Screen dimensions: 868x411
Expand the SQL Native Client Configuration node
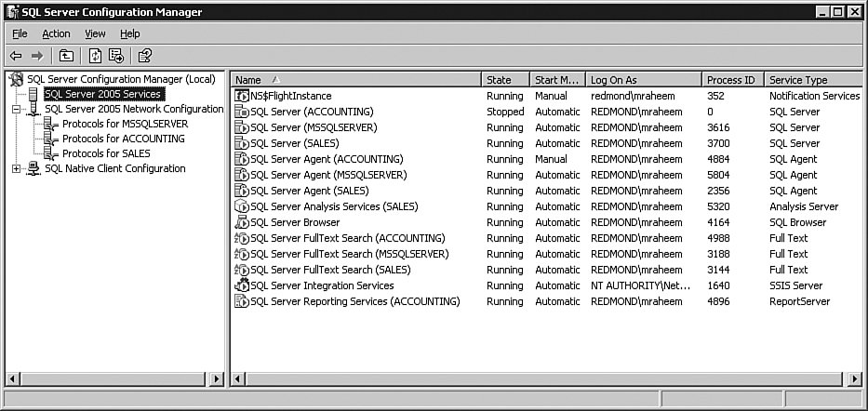[x=16, y=168]
